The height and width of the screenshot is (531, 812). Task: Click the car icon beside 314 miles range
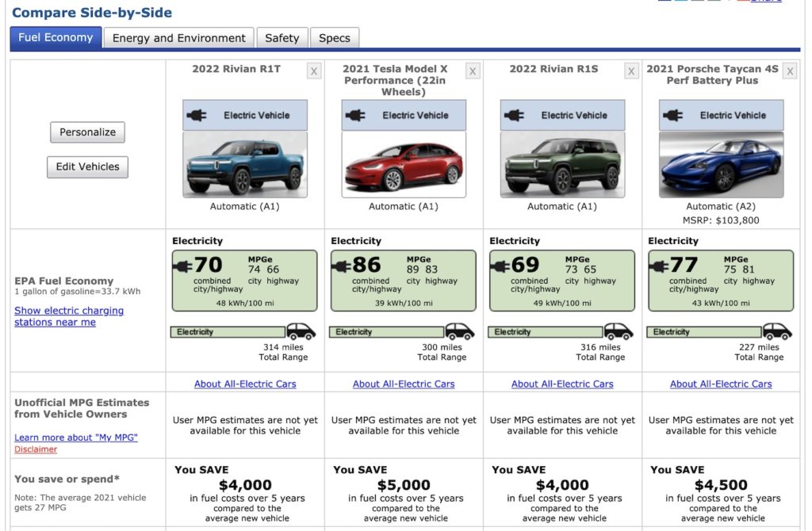(x=301, y=331)
